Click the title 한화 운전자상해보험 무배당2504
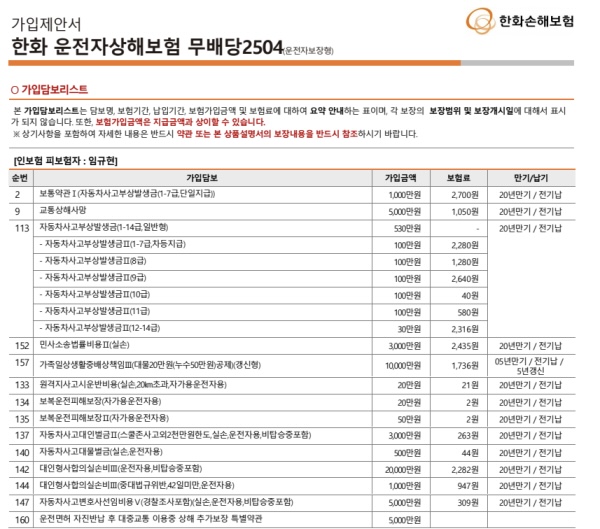Viewport: 600px width, 529px height. [x=147, y=47]
